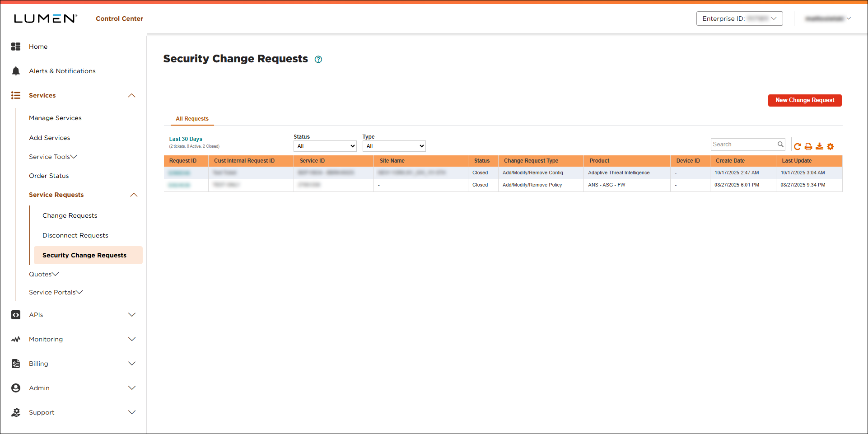Collapse the Services section in the sidebar
The image size is (868, 434).
[x=131, y=95]
